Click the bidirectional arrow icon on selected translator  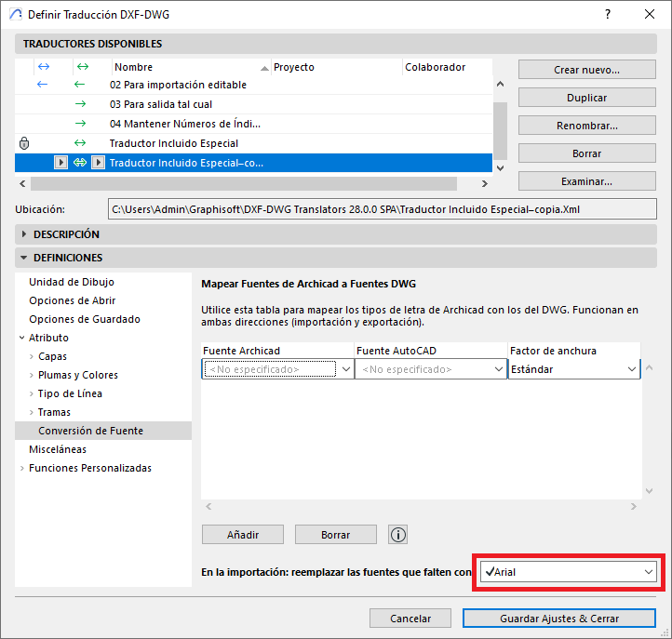click(80, 163)
